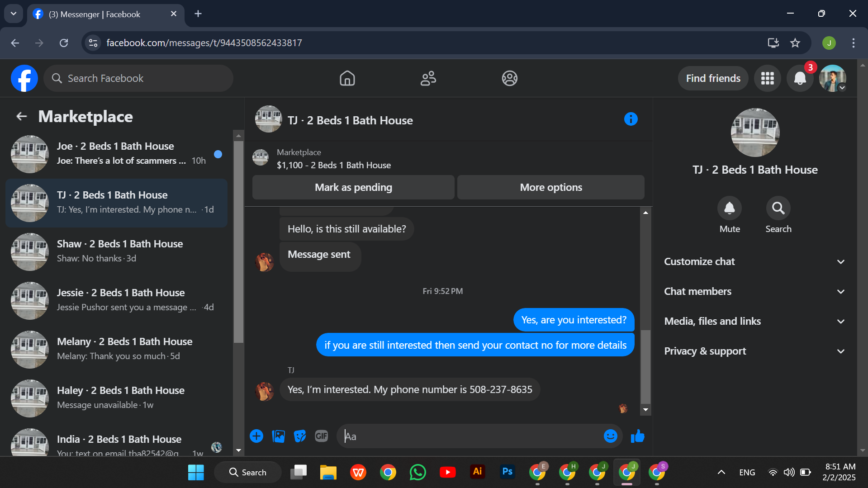Viewport: 868px width, 488px height.
Task: Click the browser address bar URL
Action: tap(204, 43)
